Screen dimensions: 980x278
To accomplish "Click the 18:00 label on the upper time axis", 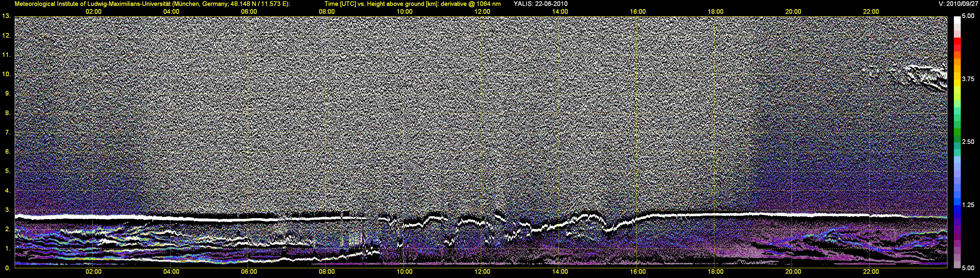I will tap(716, 12).
